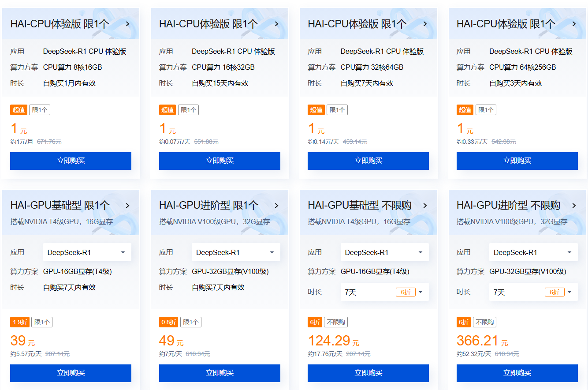588x390 pixels.
Task: Click the arrow beside HAI-GPU基础型 限1个 title
Action: click(127, 206)
